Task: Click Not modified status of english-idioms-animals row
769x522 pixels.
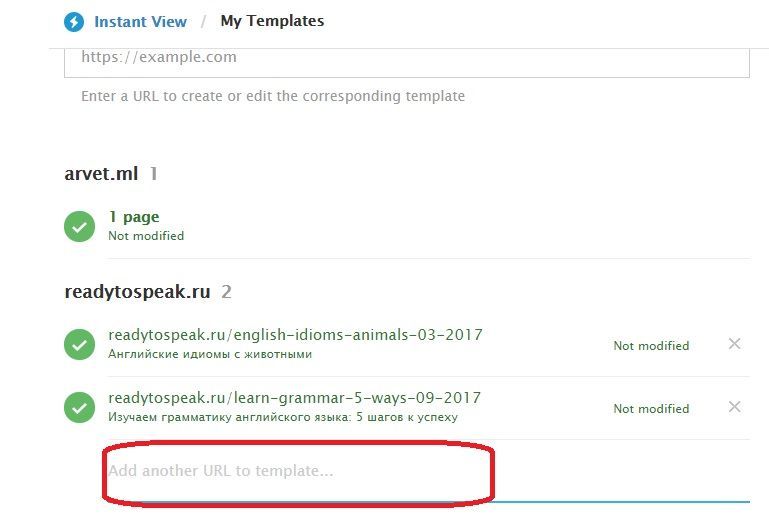Action: 651,346
